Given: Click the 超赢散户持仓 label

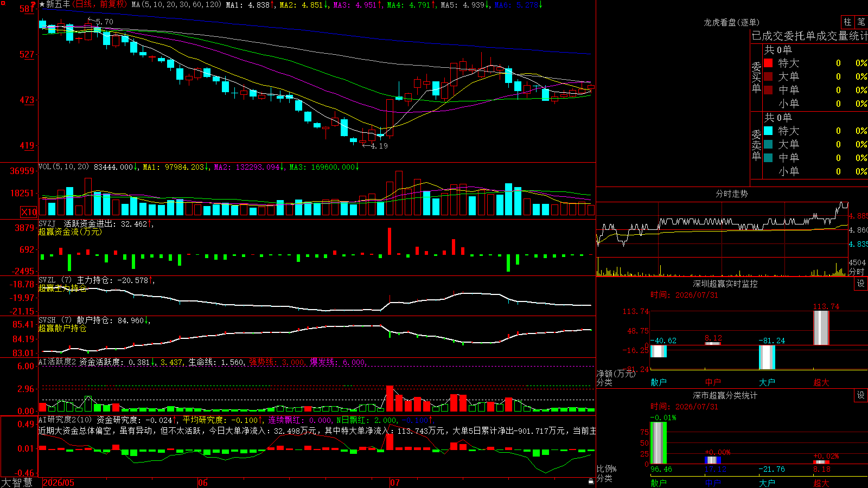Looking at the screenshot, I should coord(62,328).
